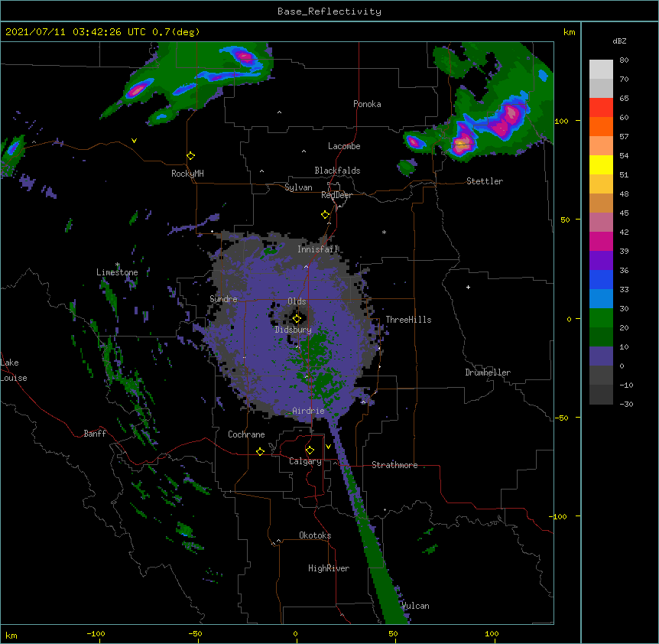Click the Lake Louise label
Screen dimensions: 659x644
[x=14, y=370]
